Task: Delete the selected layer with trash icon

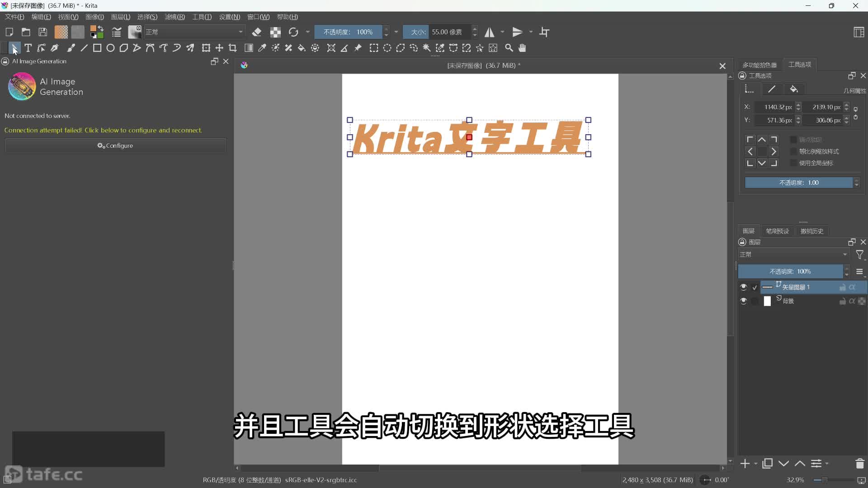Action: 860,464
